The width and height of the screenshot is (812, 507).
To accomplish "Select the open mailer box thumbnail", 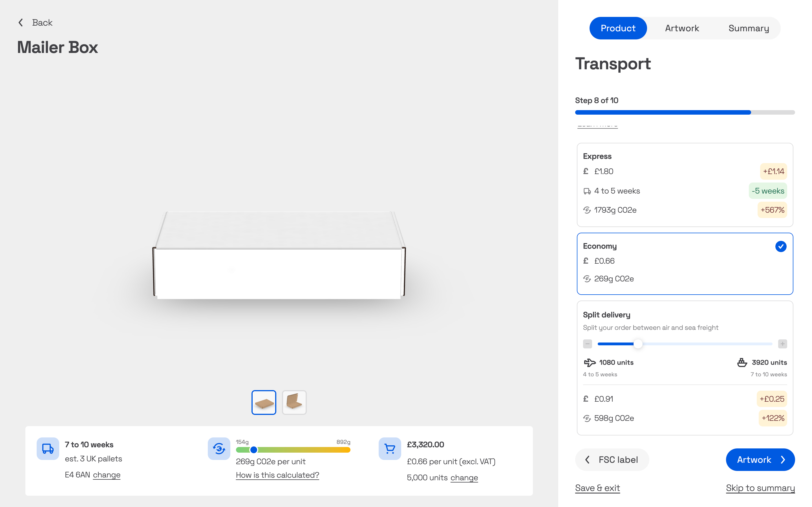I will click(x=294, y=402).
